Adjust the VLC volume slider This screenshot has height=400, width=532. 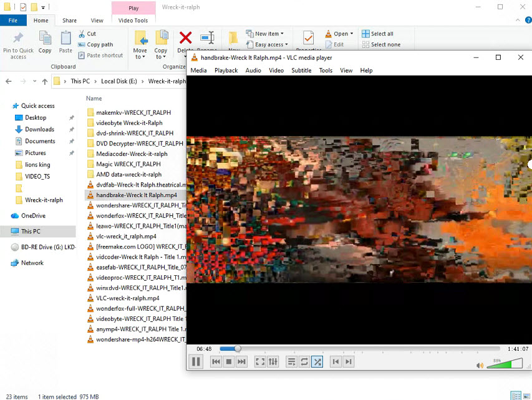(x=505, y=363)
